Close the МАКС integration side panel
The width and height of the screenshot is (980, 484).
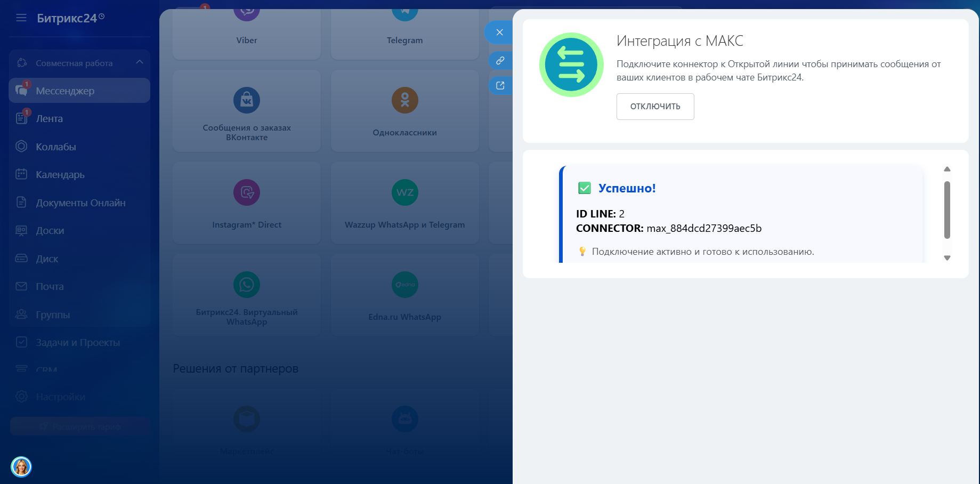point(499,33)
